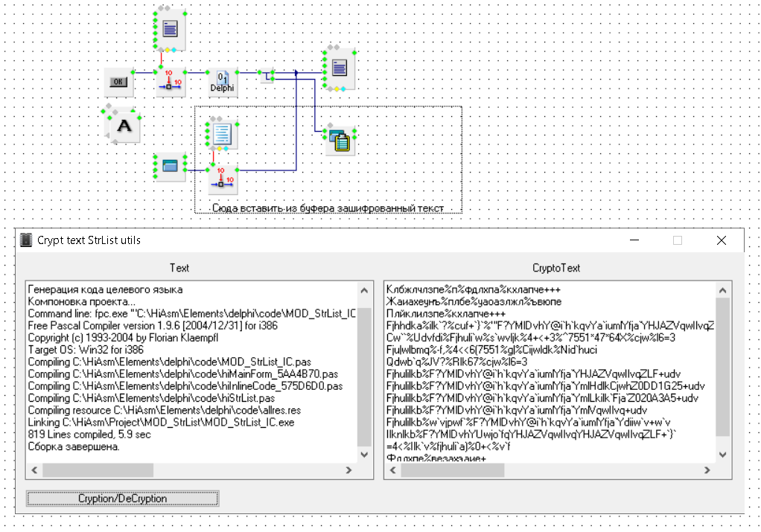Click right arrow of Text horizontal scrollbar

tap(348, 470)
